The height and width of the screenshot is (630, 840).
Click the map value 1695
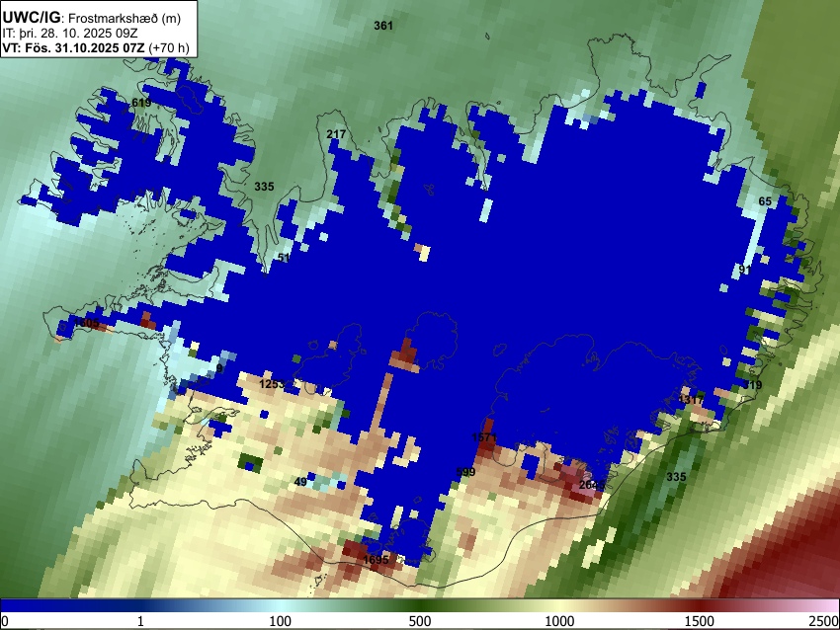click(376, 560)
